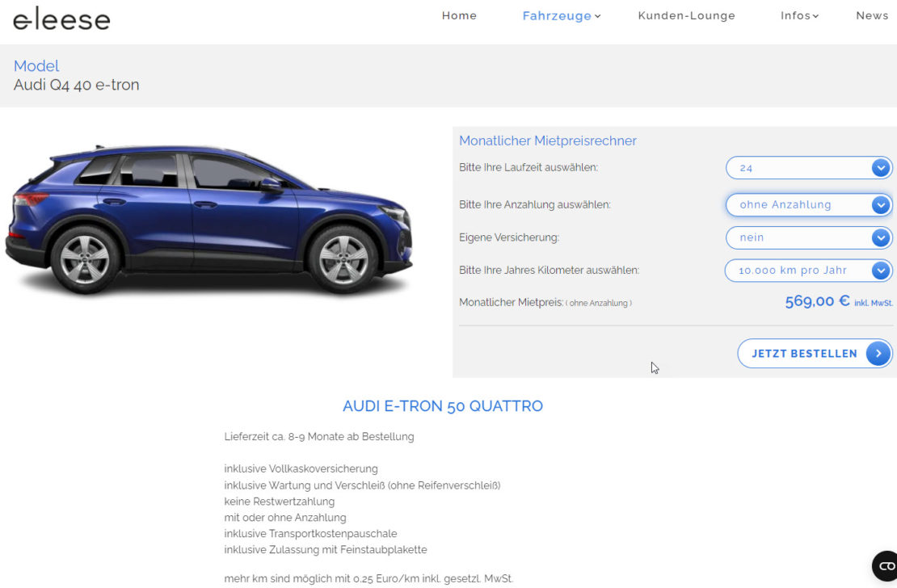Click the Audi E-Tron 50 Quattro heading
This screenshot has height=588, width=897.
[x=443, y=406]
